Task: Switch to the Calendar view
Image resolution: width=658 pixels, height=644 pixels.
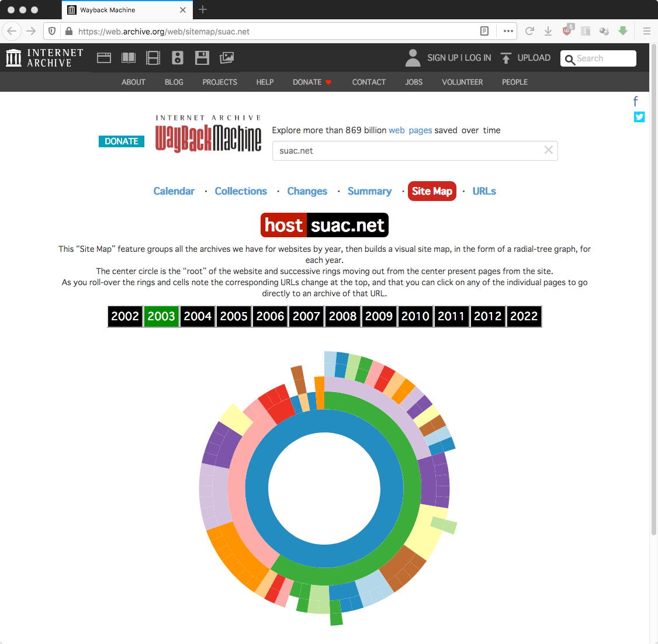Action: click(174, 191)
